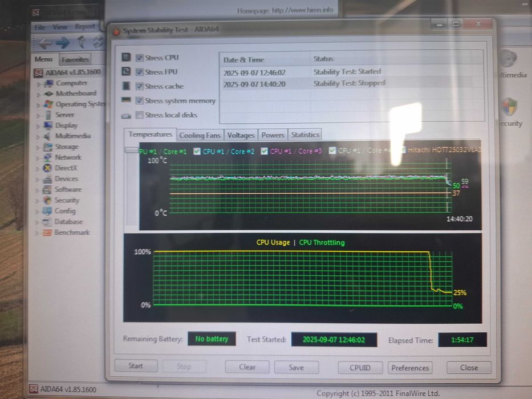The height and width of the screenshot is (399, 532).
Task: Click the disk drive icon beside Stress local disks
Action: click(126, 116)
